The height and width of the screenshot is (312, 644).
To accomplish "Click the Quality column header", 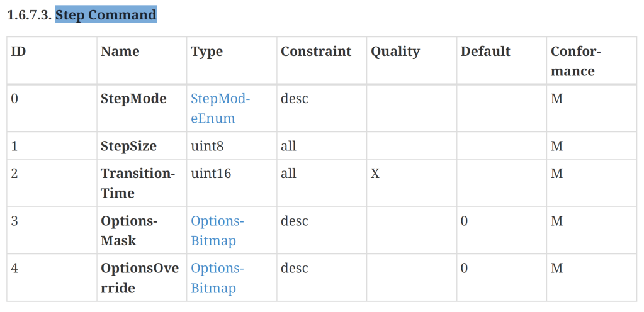I will [395, 52].
